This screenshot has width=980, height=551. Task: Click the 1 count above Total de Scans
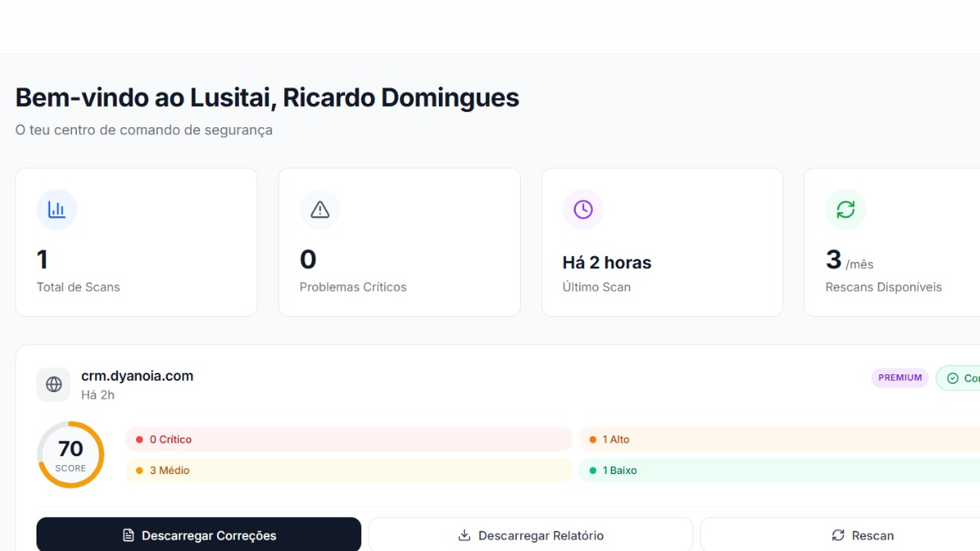click(42, 259)
